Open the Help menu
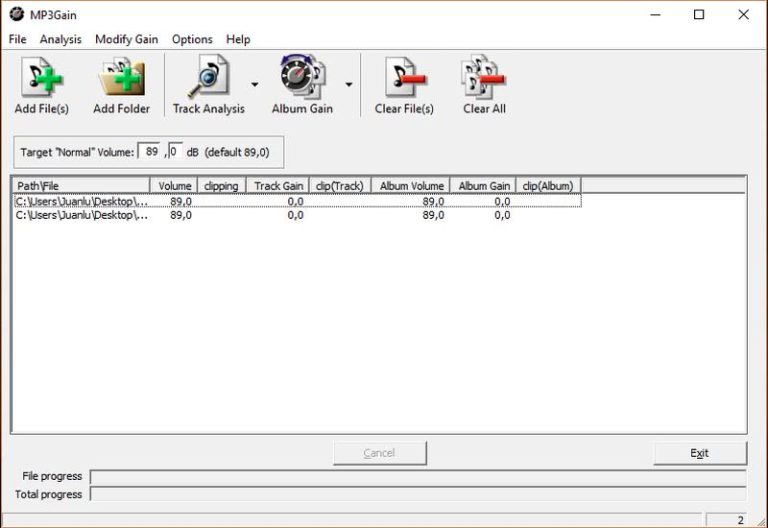This screenshot has height=528, width=768. click(x=238, y=39)
